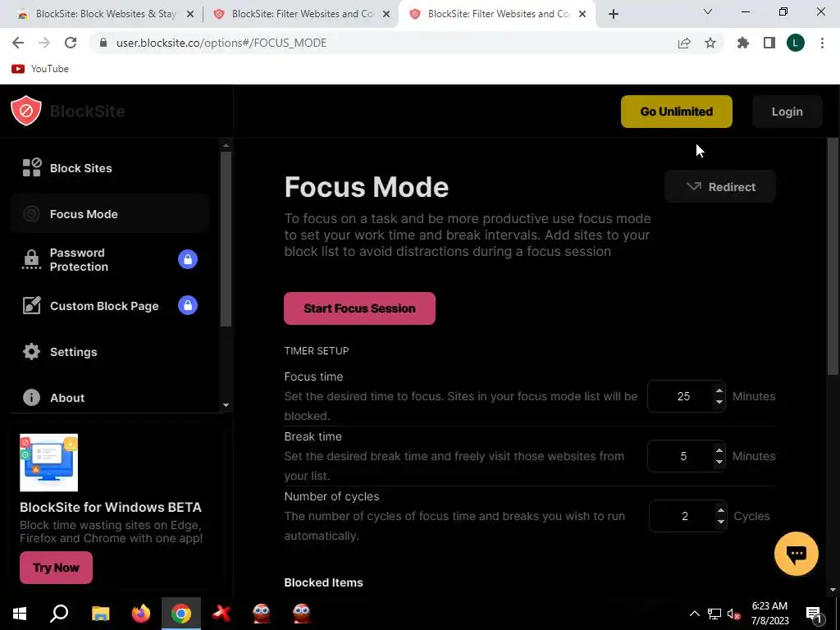Open the chat support bubble
This screenshot has height=630, width=840.
[796, 554]
